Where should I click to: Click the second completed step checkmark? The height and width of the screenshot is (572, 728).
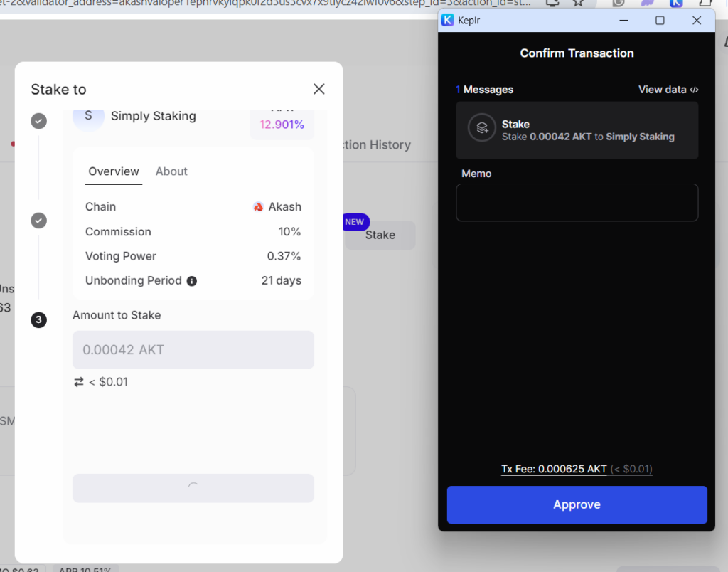click(x=39, y=221)
